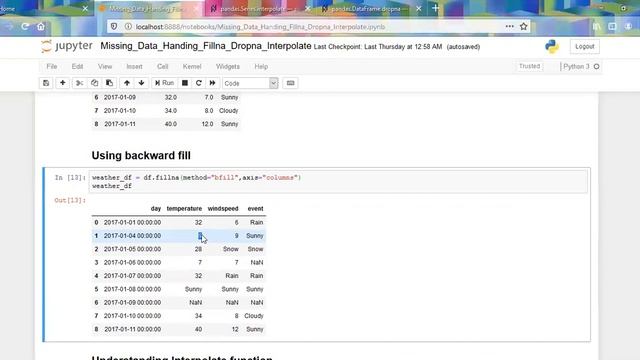
Task: Click date cell 2017-01-08 00:00:00
Action: pos(132,289)
